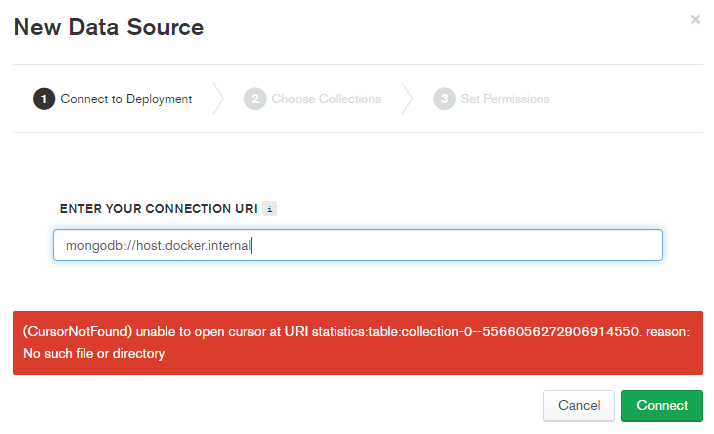Click the step 2 number circle
The width and height of the screenshot is (714, 434).
click(x=255, y=99)
